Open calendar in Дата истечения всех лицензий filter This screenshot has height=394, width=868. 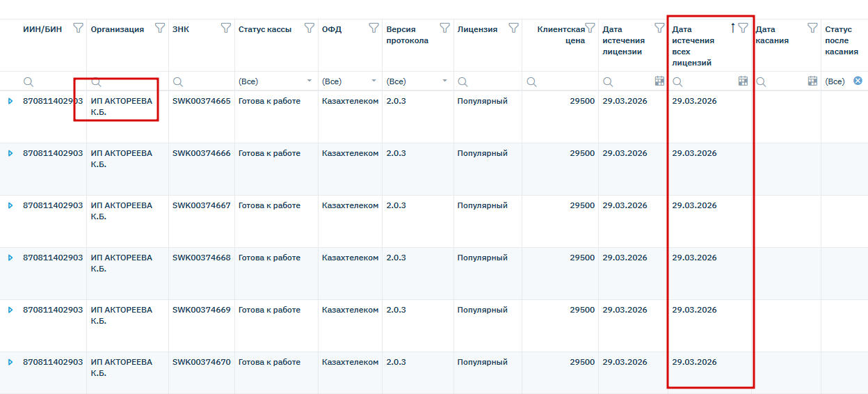click(743, 81)
